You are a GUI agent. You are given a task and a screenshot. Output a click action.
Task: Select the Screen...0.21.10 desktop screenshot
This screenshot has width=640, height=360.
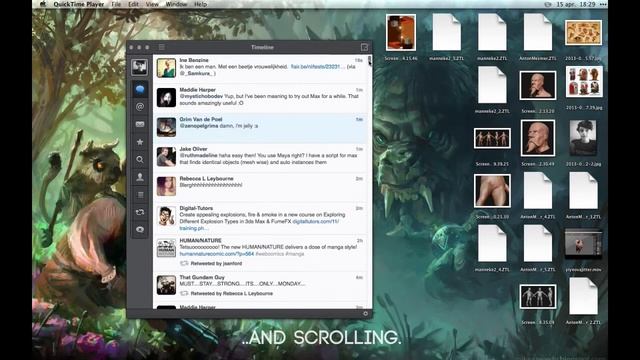(x=492, y=191)
